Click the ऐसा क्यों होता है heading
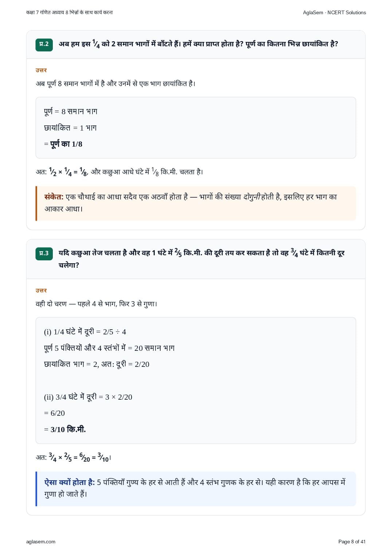This screenshot has width=392, height=555. (70, 482)
